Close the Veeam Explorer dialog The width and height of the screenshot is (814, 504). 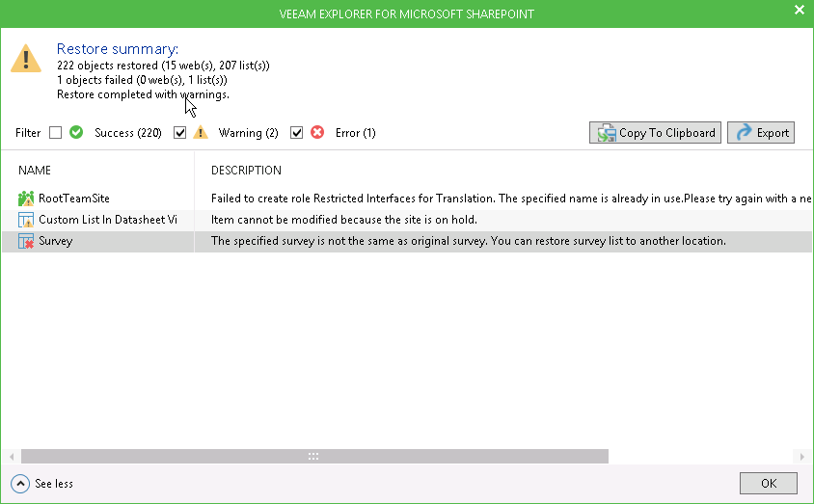coord(799,10)
